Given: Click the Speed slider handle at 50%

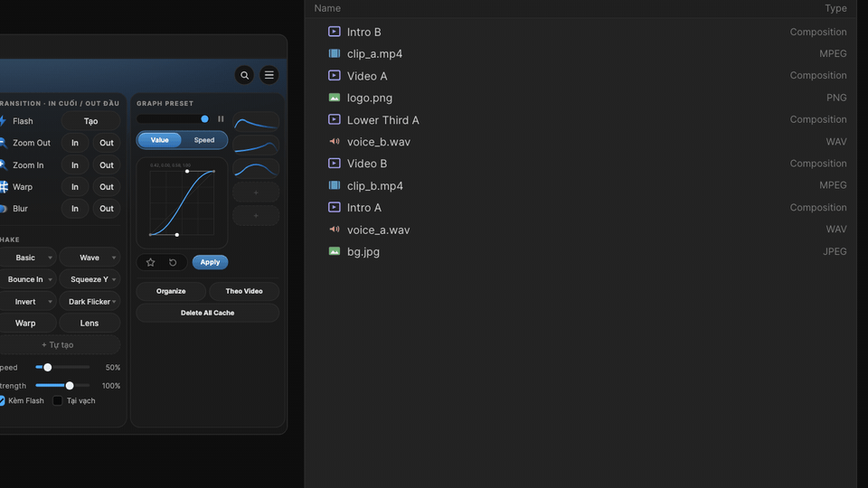Looking at the screenshot, I should point(48,368).
